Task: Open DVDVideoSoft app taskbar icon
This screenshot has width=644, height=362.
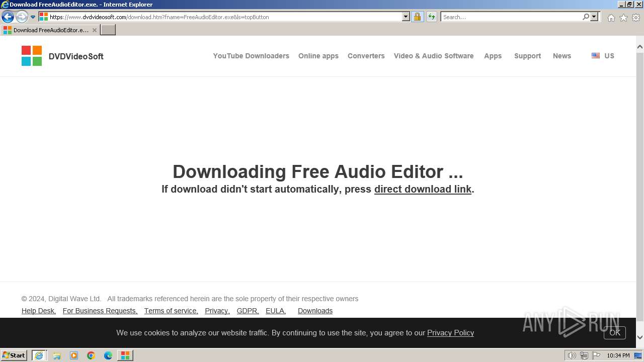Action: click(125, 355)
